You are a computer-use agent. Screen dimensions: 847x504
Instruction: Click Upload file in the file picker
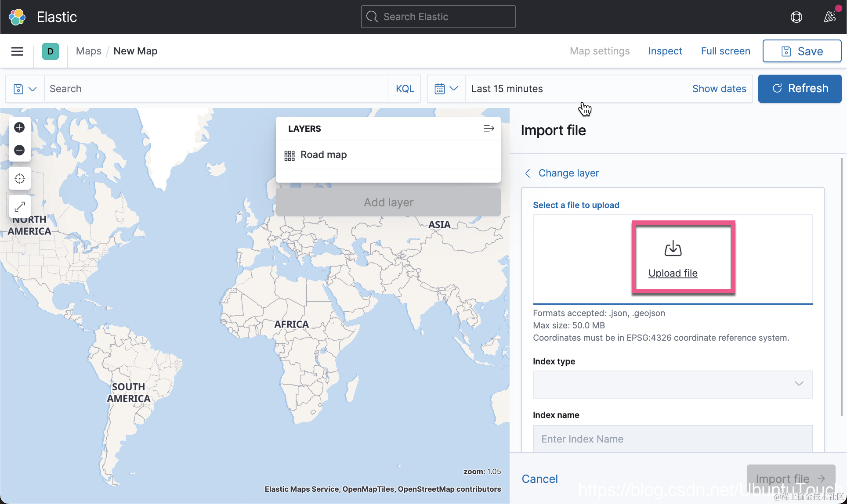coord(673,273)
